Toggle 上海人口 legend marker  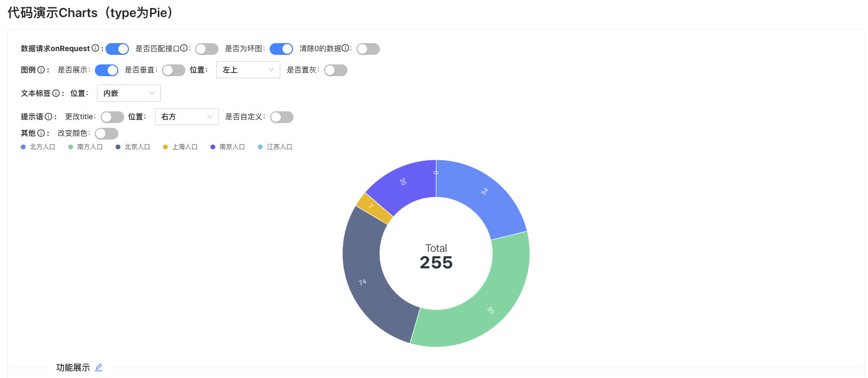(x=165, y=147)
